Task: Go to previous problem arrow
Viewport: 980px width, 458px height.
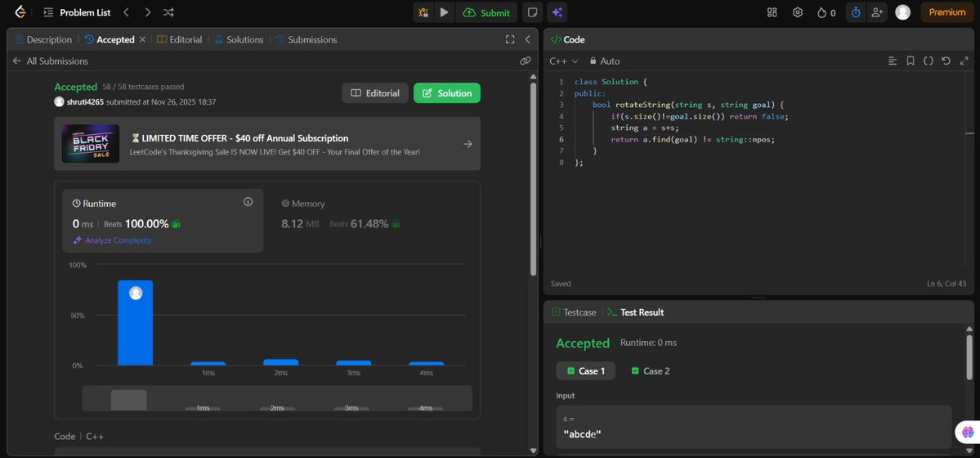Action: click(126, 12)
